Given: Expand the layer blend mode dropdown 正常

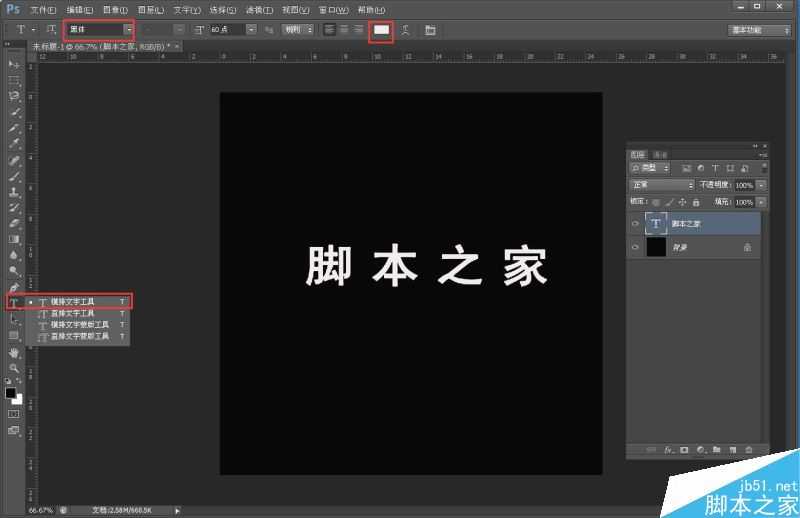Looking at the screenshot, I should [x=662, y=185].
